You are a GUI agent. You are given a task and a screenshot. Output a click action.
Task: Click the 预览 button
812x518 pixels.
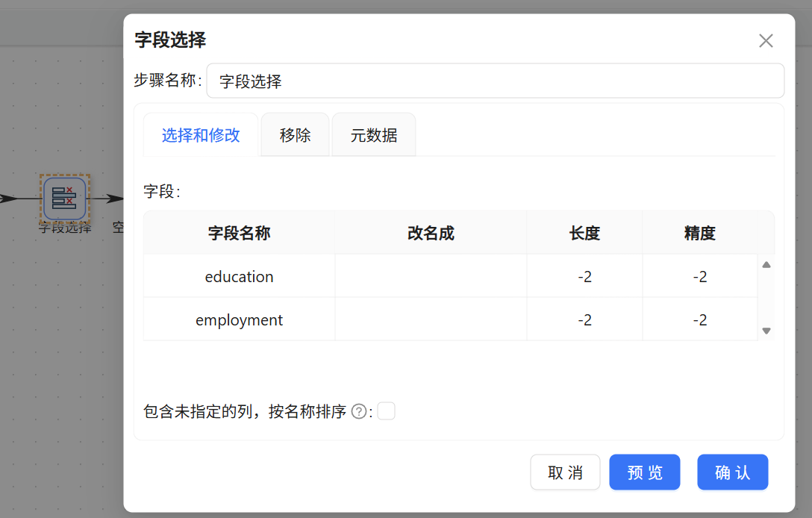point(645,472)
